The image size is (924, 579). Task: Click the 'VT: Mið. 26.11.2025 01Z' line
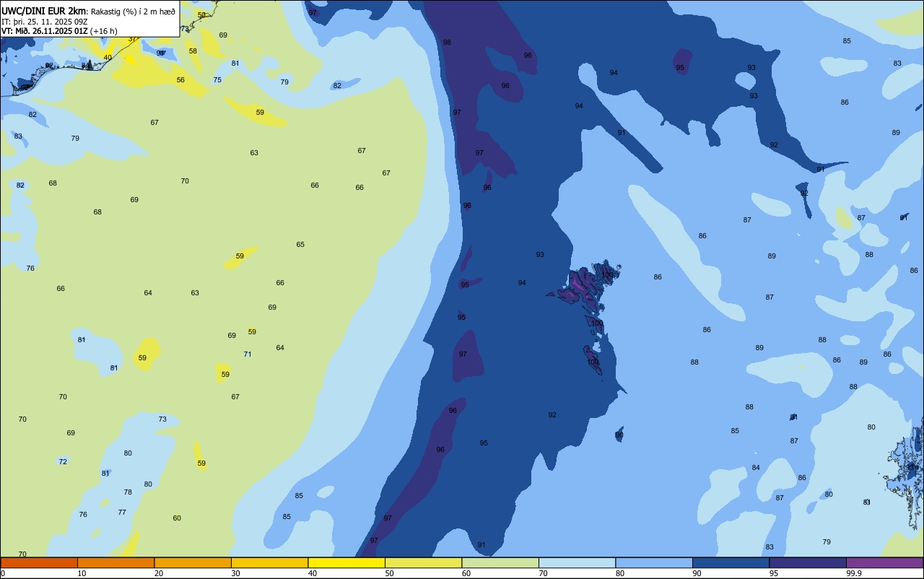coord(44,31)
